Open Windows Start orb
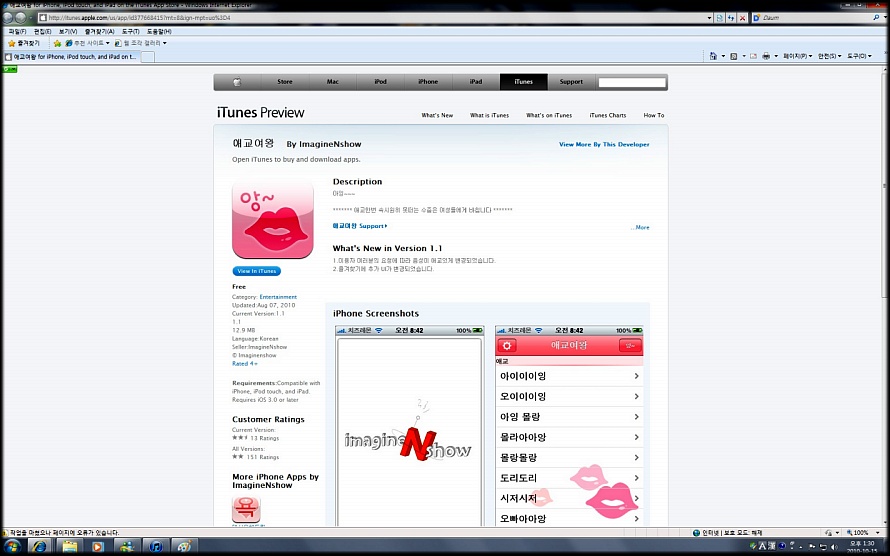Viewport: 890px width, 556px height. (11, 546)
